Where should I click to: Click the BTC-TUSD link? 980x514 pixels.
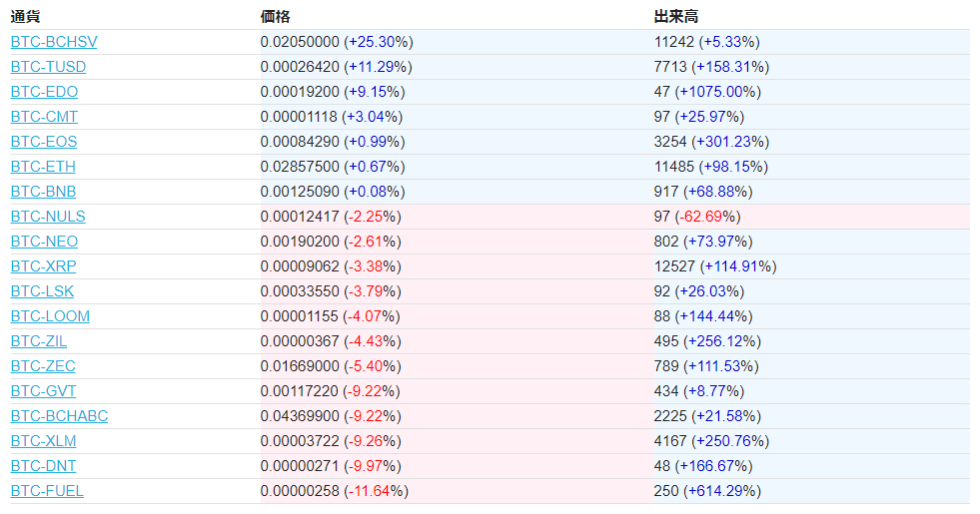48,67
